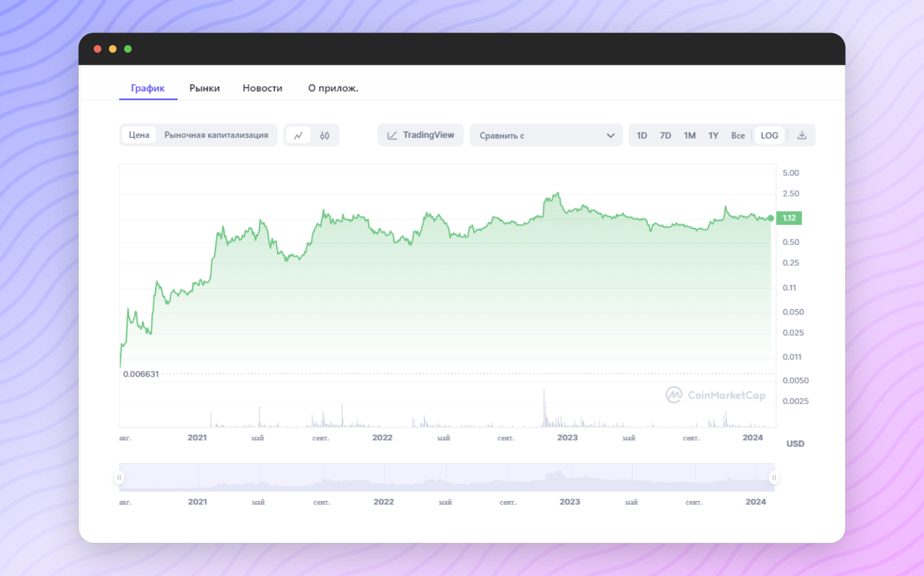Image resolution: width=924 pixels, height=576 pixels.
Task: Click the current price marker 1.12
Action: 789,218
